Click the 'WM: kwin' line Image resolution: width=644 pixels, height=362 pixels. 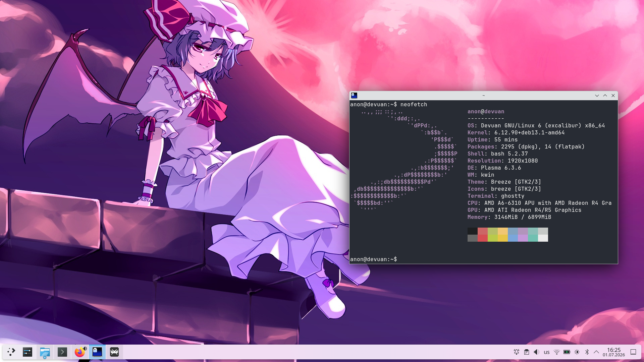click(x=481, y=175)
